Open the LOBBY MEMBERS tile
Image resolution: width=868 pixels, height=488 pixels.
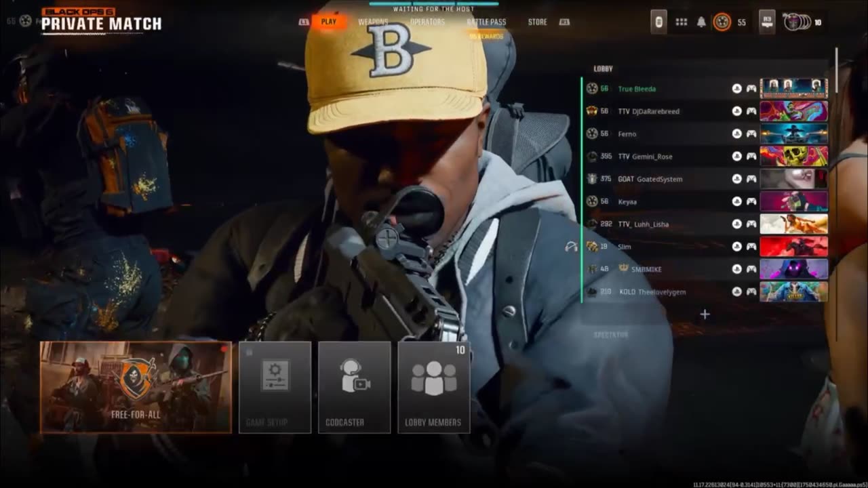pyautogui.click(x=433, y=387)
